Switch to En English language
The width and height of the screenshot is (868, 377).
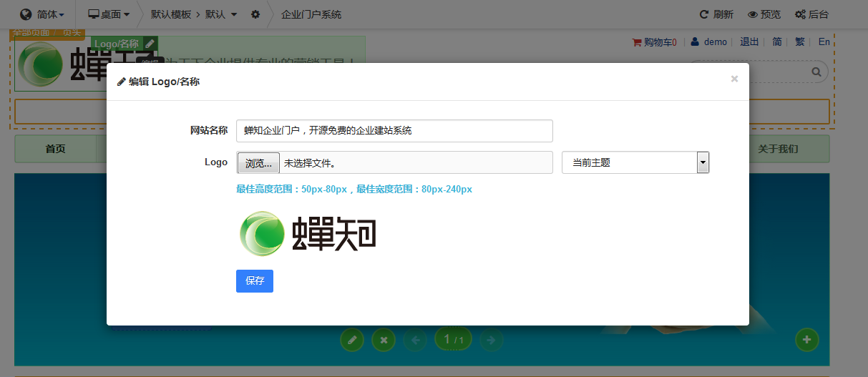click(824, 42)
